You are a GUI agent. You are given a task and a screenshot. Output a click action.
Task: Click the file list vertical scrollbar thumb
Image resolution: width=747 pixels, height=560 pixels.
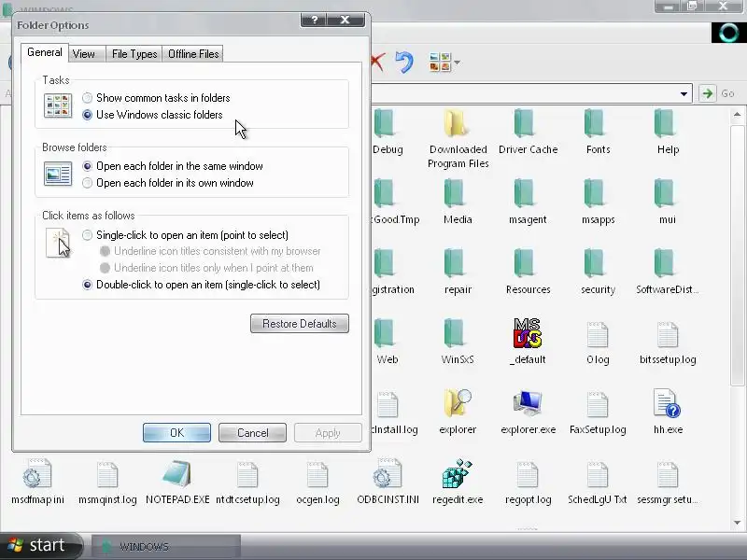click(737, 255)
